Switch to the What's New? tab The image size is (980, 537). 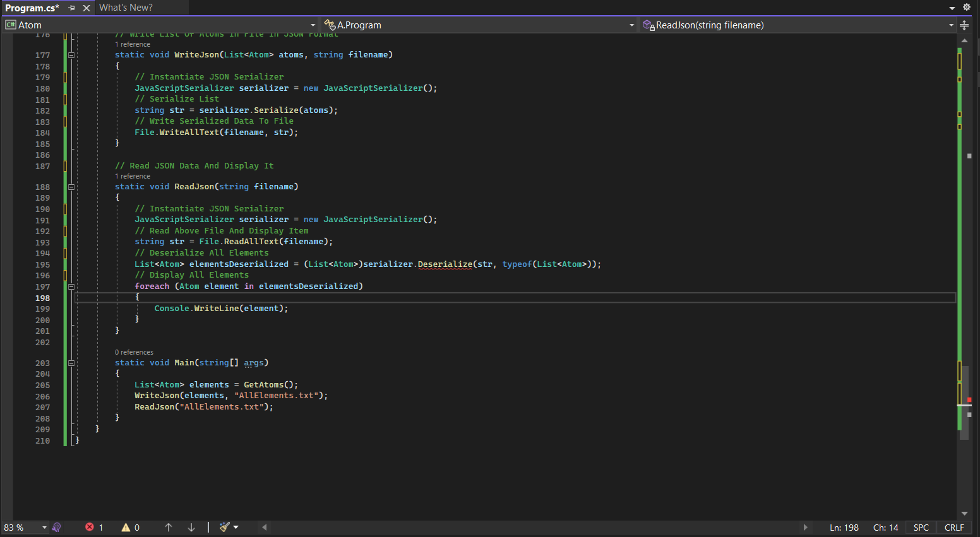(x=126, y=8)
